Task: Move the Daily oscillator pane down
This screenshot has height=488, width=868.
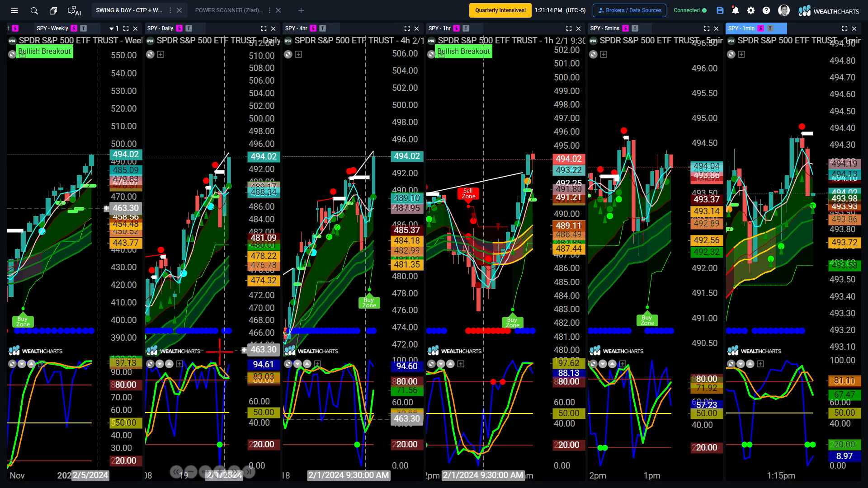Action: tap(160, 364)
